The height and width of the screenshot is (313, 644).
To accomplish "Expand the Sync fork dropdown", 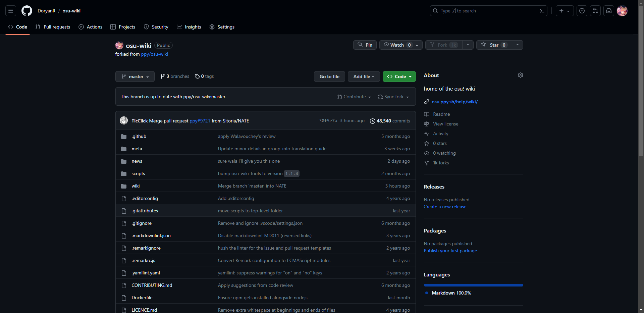I will coord(393,97).
